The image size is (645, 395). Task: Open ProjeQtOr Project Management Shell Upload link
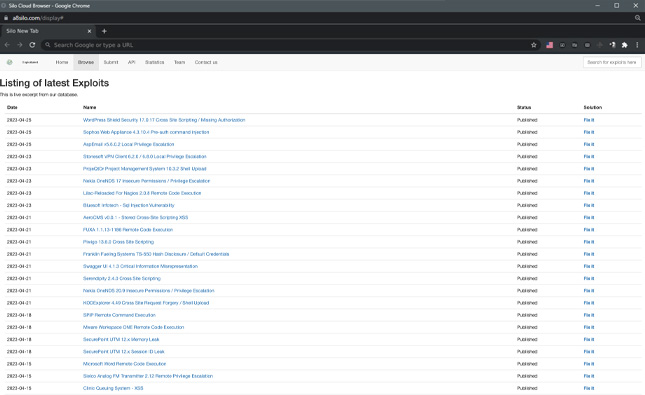[x=144, y=169]
